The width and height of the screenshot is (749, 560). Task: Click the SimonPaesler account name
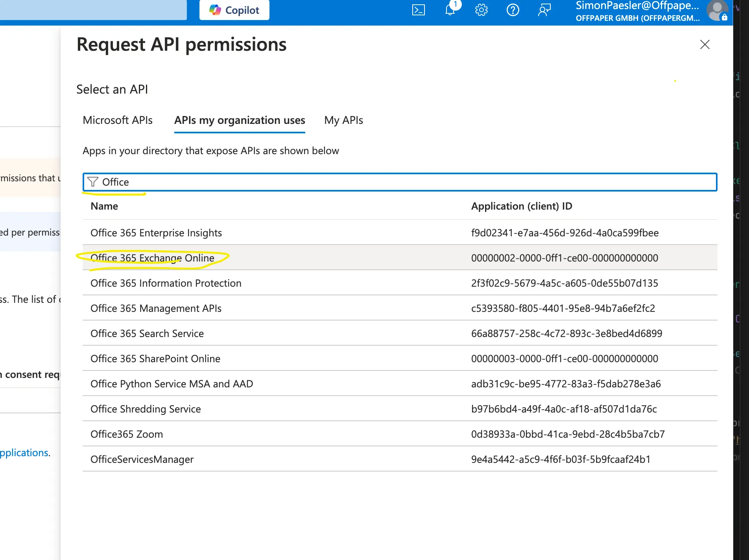click(x=637, y=6)
